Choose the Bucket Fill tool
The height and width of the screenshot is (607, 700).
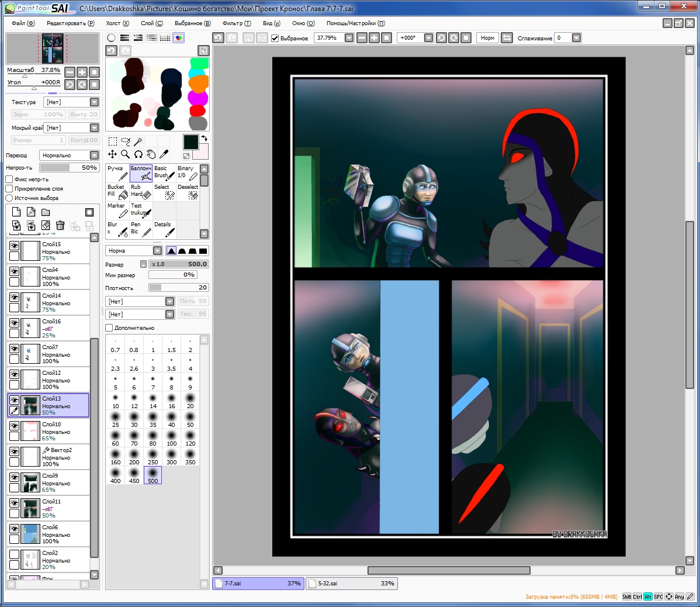[x=117, y=192]
